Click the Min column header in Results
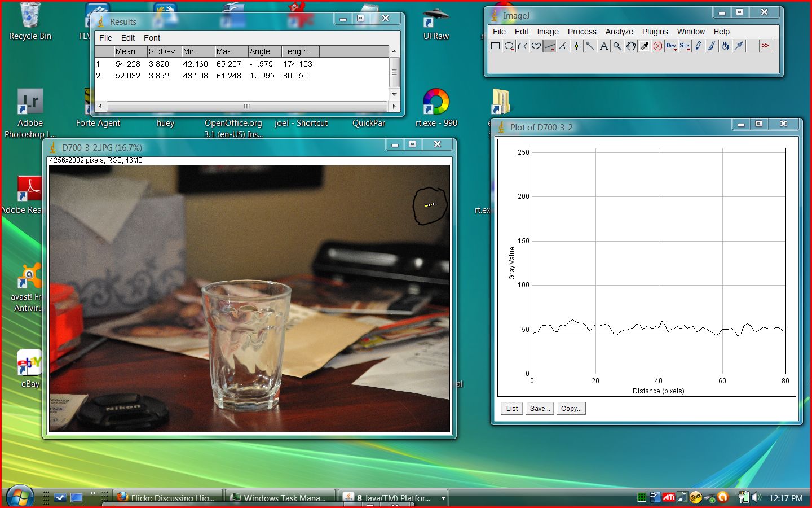The width and height of the screenshot is (812, 508). point(198,51)
